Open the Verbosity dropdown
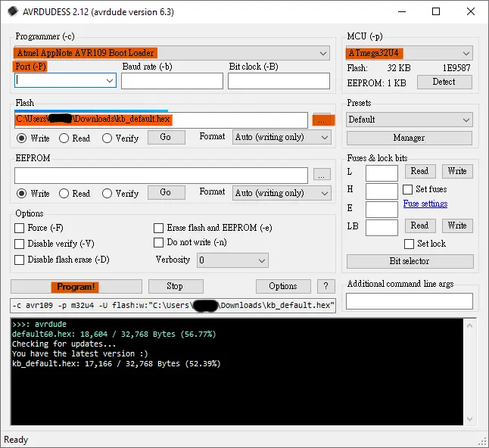489x448 pixels. click(232, 260)
